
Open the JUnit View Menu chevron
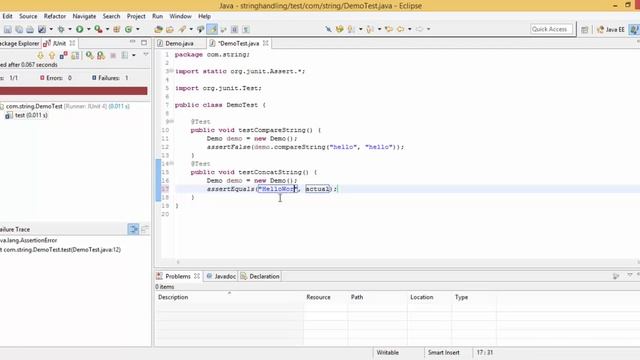[146, 55]
